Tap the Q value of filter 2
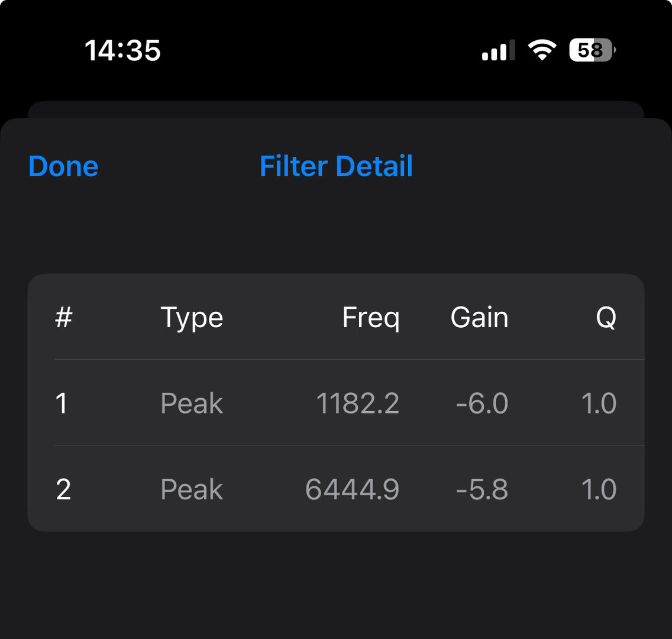Screen dimensions: 672x639 click(599, 489)
